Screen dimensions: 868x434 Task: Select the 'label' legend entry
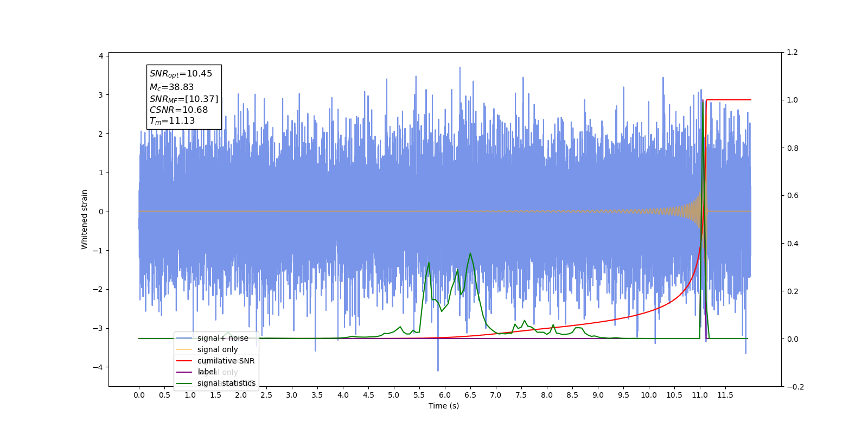pyautogui.click(x=207, y=372)
